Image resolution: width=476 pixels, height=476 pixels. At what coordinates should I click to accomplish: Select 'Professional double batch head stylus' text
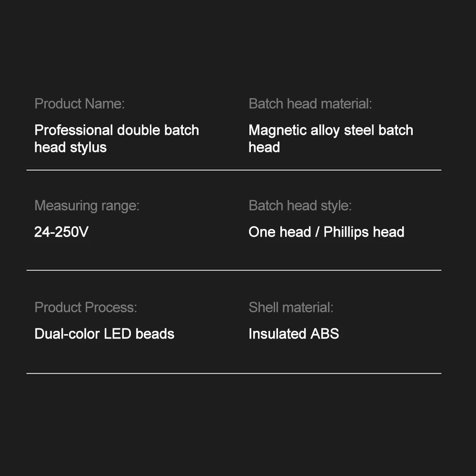(x=117, y=139)
